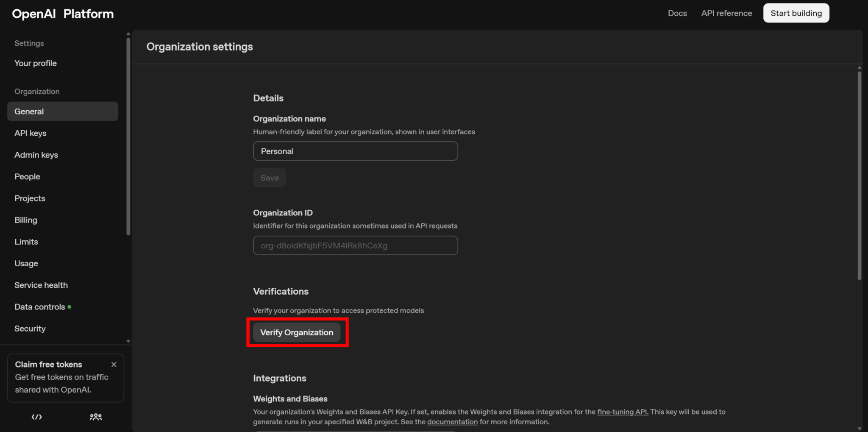Viewport: 868px width, 432px height.
Task: Open the fine-tuning API link
Action: pos(623,412)
